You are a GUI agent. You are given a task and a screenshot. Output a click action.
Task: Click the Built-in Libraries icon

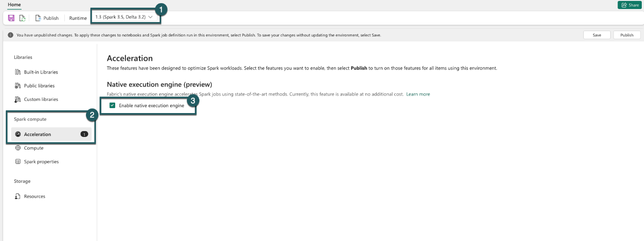(x=18, y=72)
